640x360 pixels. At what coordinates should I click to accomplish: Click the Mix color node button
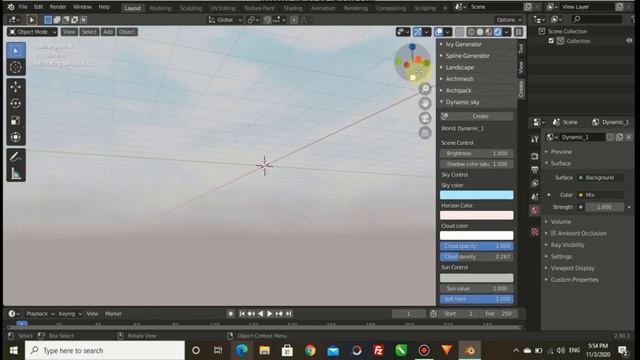[x=600, y=195]
